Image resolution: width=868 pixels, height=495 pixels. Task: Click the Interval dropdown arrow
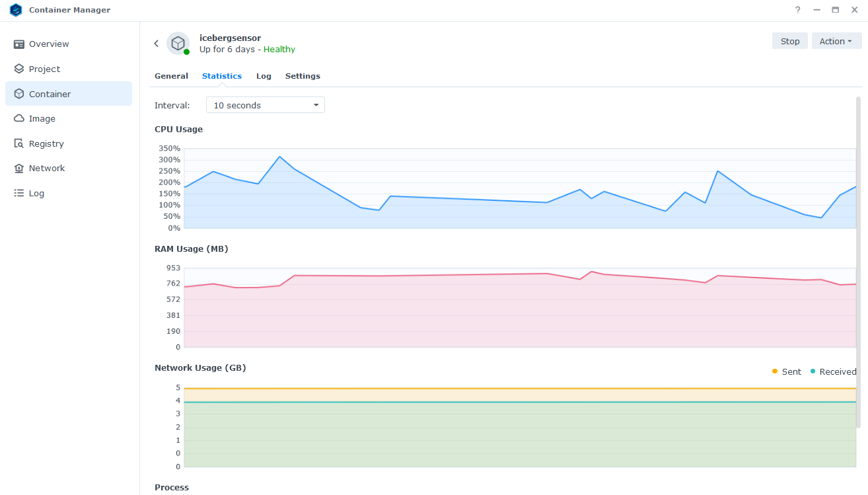click(316, 104)
